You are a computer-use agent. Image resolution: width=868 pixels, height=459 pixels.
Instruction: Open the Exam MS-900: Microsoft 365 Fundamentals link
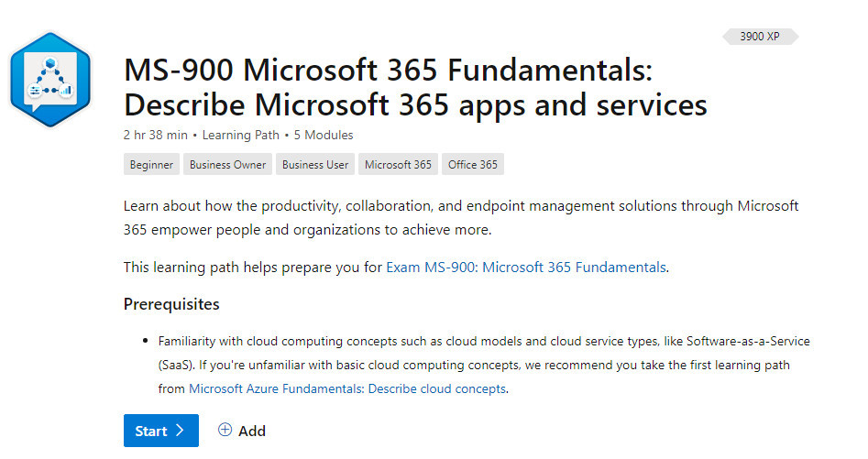pos(526,268)
